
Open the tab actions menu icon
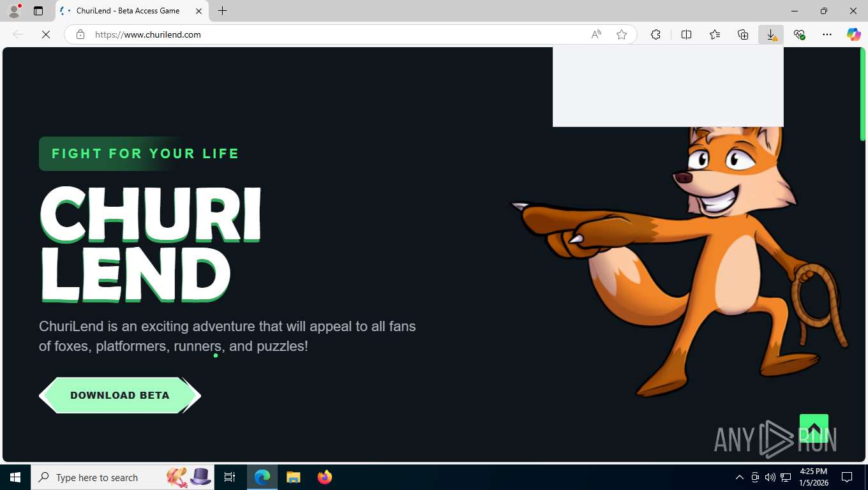tap(38, 11)
